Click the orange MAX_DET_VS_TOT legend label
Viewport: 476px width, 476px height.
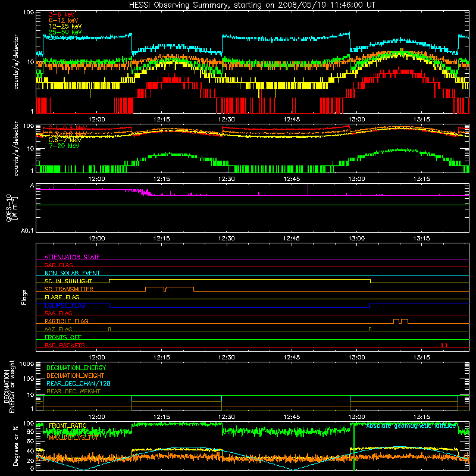click(73, 437)
